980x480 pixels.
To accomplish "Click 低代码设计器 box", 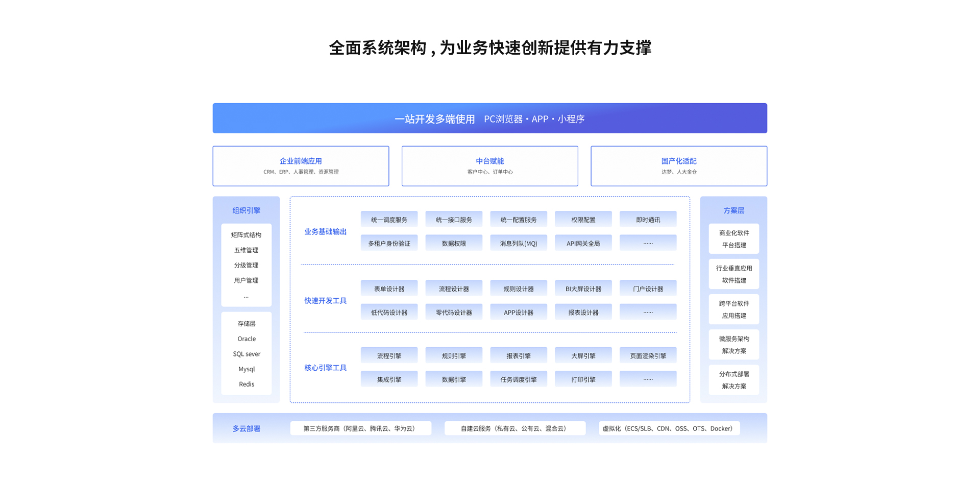I will [389, 312].
